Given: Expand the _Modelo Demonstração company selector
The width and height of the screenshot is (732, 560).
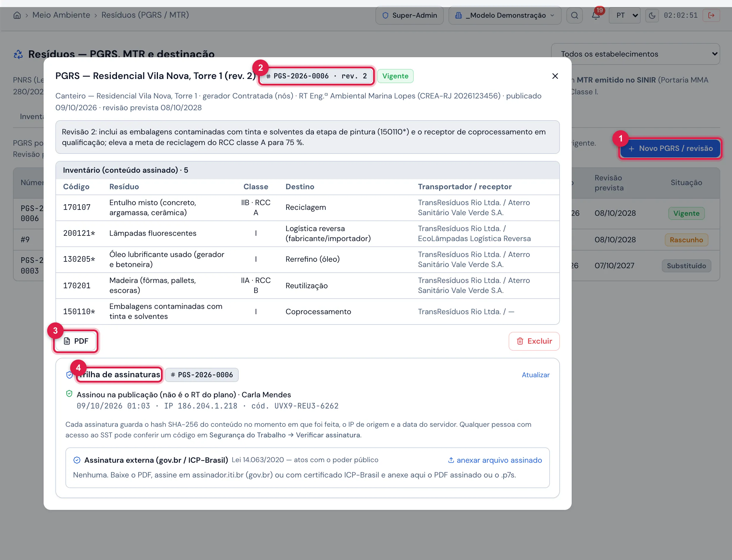Looking at the screenshot, I should 505,15.
